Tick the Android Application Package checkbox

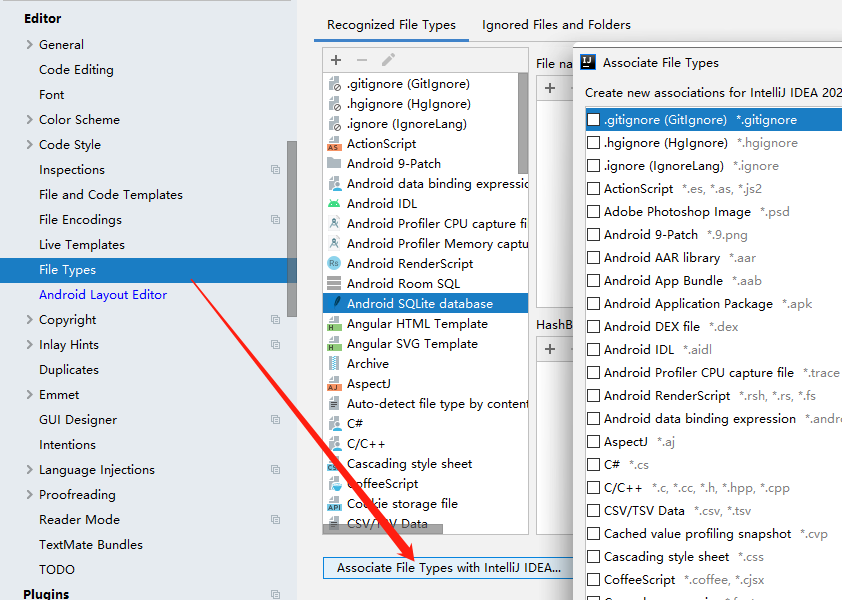click(x=593, y=304)
